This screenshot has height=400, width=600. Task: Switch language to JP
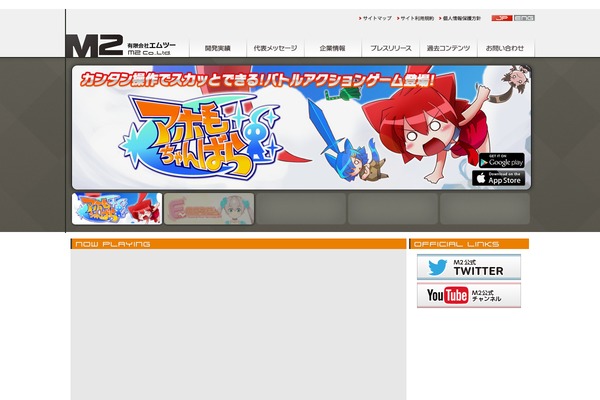pyautogui.click(x=502, y=18)
